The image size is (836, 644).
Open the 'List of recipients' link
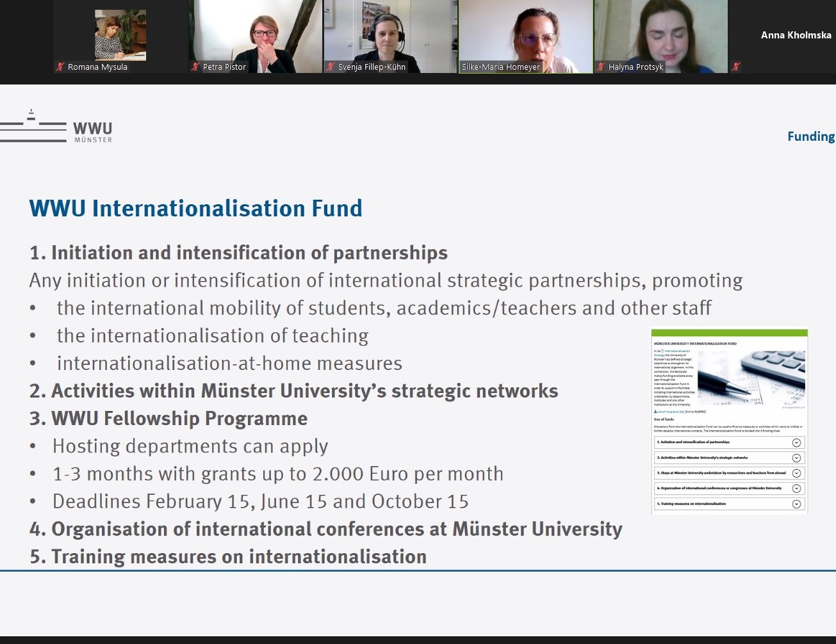pos(669,412)
